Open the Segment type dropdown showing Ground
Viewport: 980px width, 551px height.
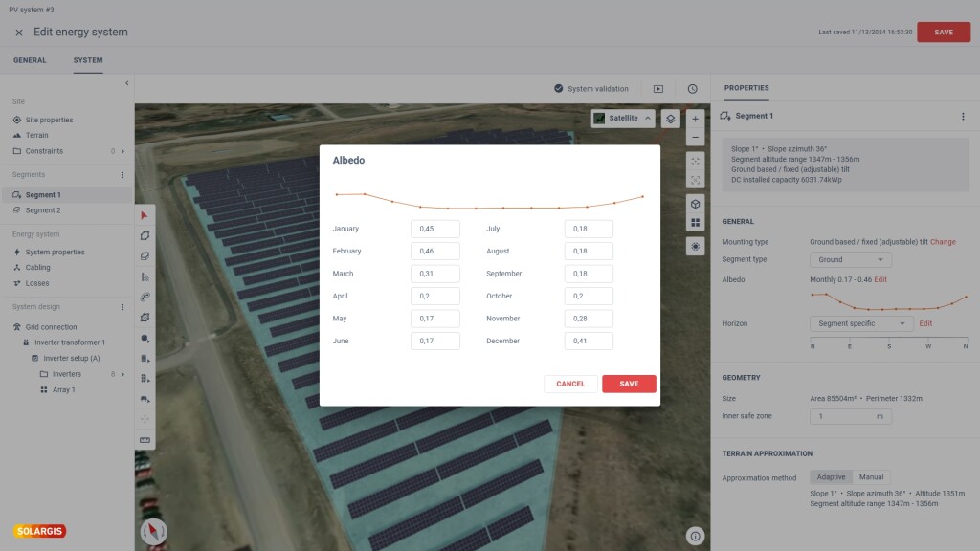850,259
